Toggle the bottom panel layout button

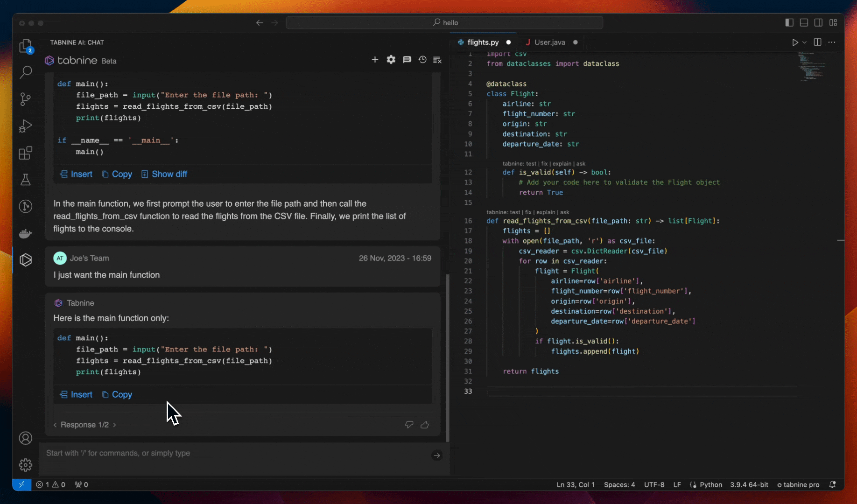804,22
